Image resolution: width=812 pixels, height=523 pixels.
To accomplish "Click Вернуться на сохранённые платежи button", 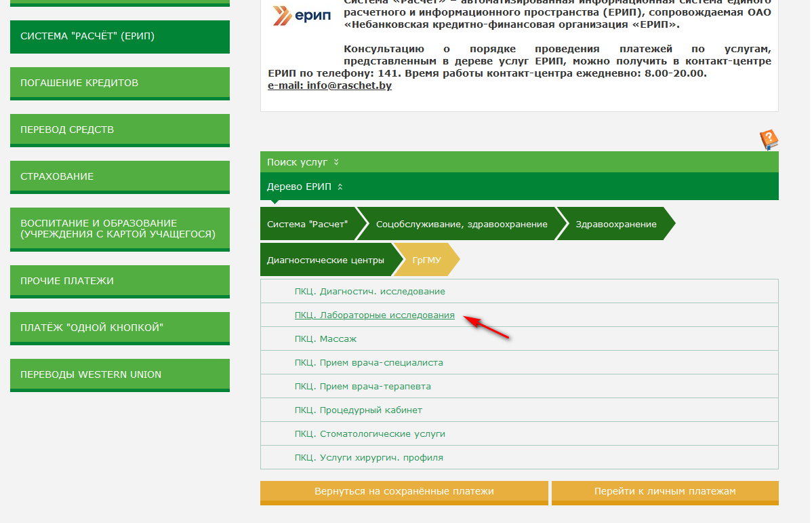I will 404,492.
